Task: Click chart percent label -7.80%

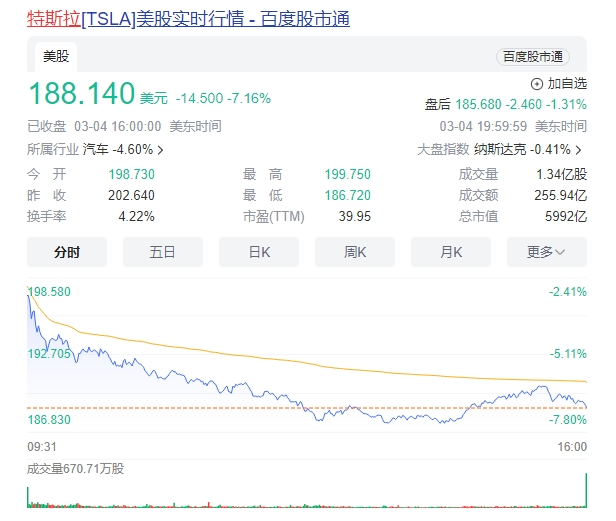Action: (x=568, y=420)
